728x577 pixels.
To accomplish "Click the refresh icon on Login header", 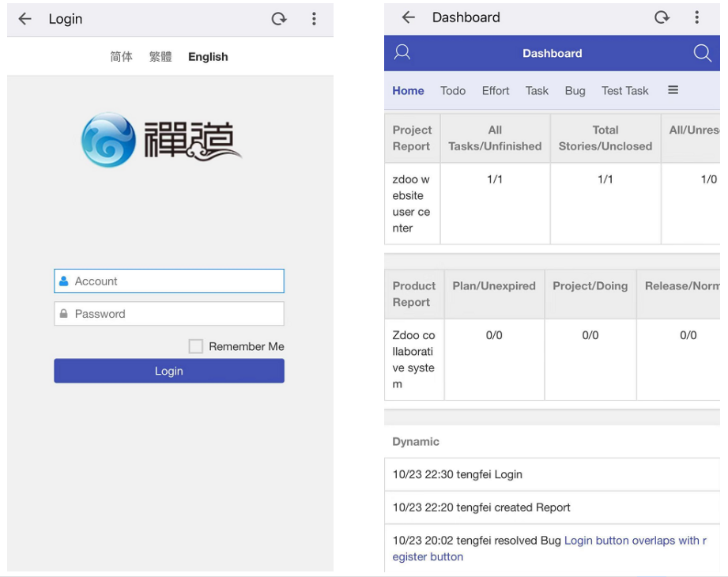I will click(279, 19).
